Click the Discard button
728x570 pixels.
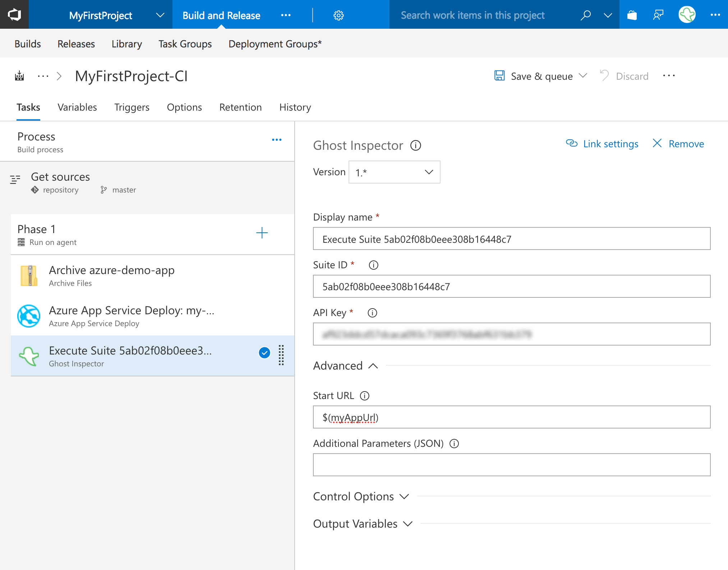[x=625, y=76]
